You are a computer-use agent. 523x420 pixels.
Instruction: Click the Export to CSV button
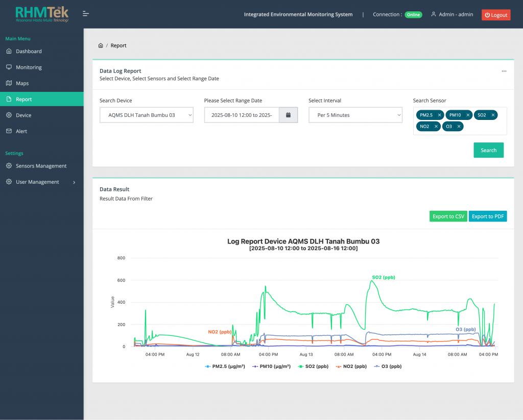448,216
